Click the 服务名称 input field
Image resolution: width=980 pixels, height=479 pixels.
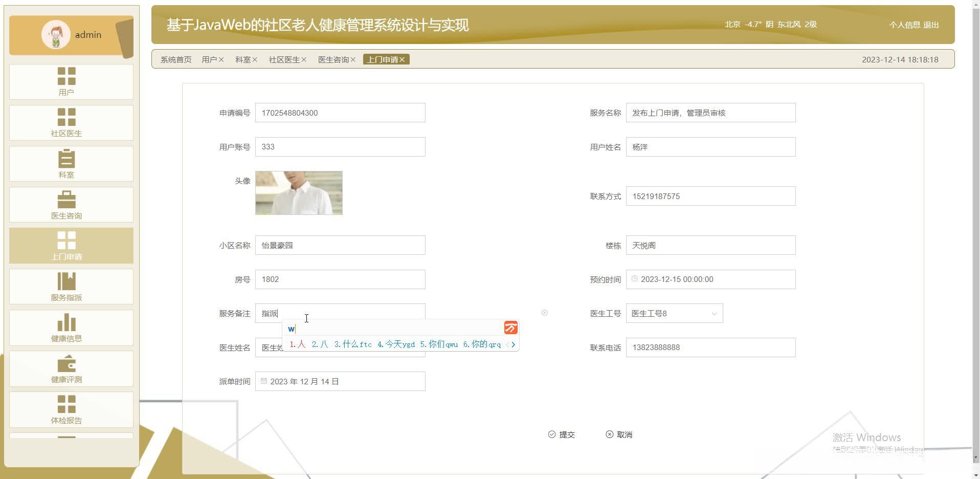pyautogui.click(x=711, y=113)
